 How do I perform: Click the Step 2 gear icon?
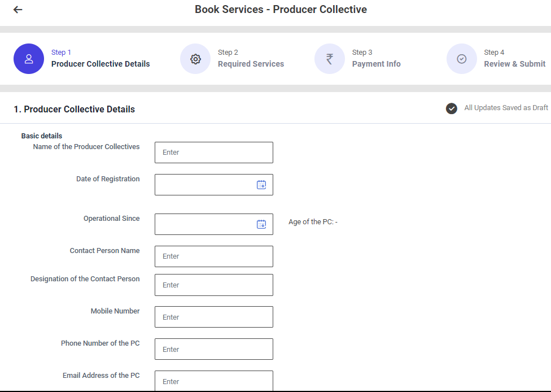tap(195, 59)
